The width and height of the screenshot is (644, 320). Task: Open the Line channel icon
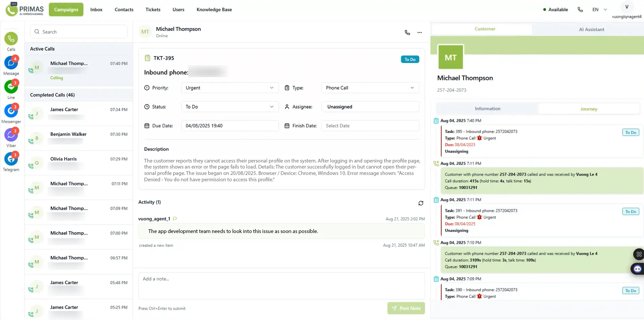point(11,87)
